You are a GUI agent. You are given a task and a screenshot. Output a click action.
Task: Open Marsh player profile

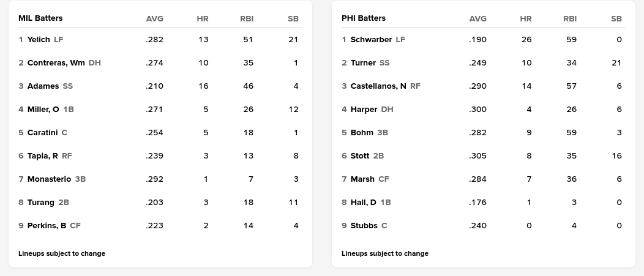point(362,179)
